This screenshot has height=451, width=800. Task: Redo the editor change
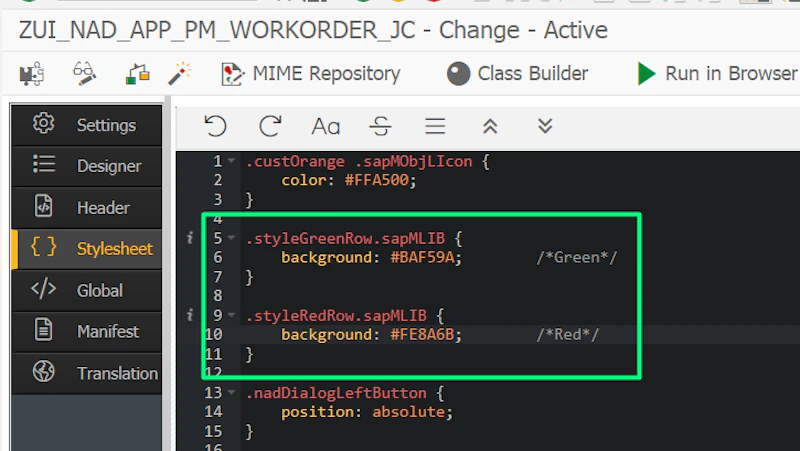click(270, 126)
